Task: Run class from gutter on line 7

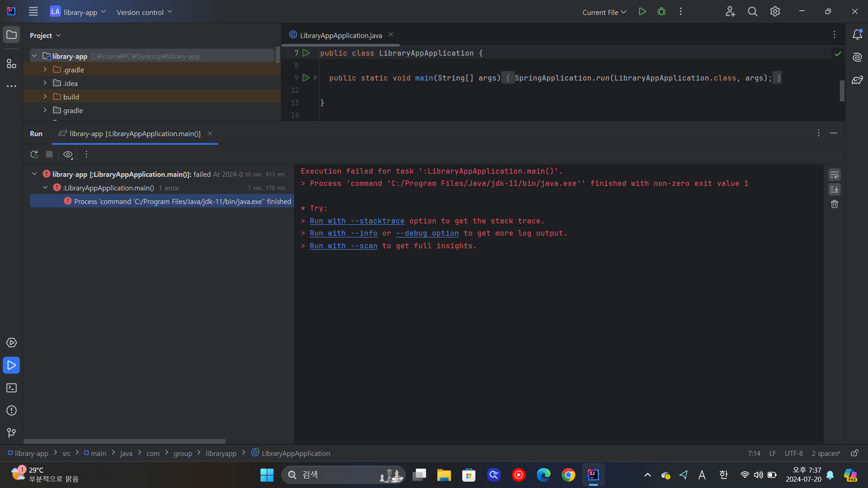Action: (x=306, y=53)
